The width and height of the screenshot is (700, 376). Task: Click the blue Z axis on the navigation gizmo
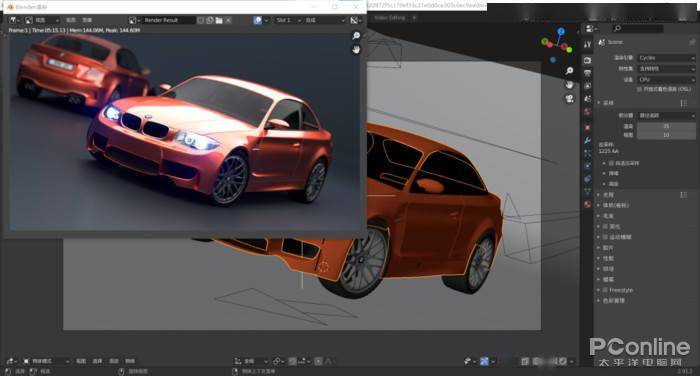click(561, 31)
